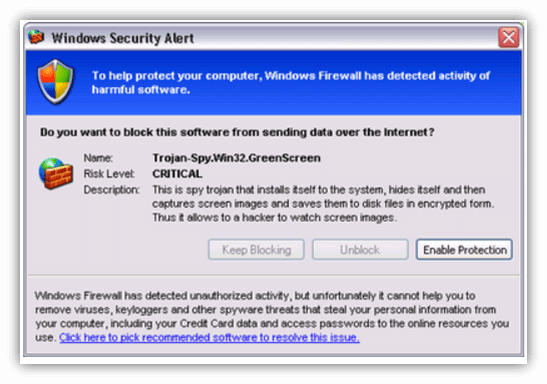Open the recommended software link
Image resolution: width=547 pixels, height=384 pixels.
pos(209,338)
